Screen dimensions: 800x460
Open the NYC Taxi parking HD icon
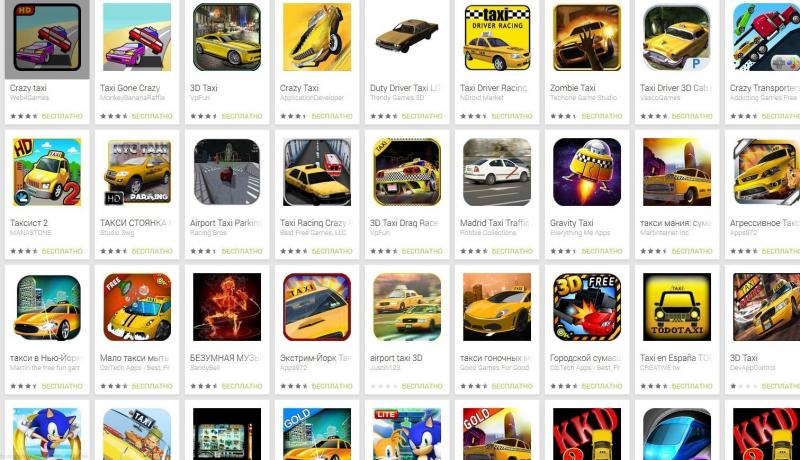137,172
